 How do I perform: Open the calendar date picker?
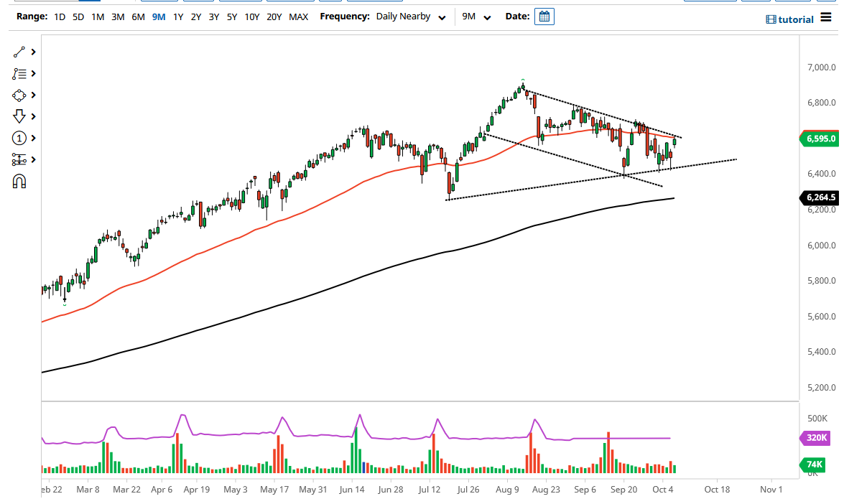click(544, 17)
